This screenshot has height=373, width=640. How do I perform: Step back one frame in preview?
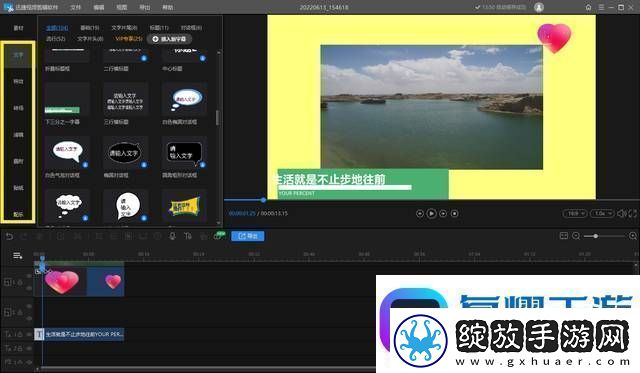tap(420, 213)
